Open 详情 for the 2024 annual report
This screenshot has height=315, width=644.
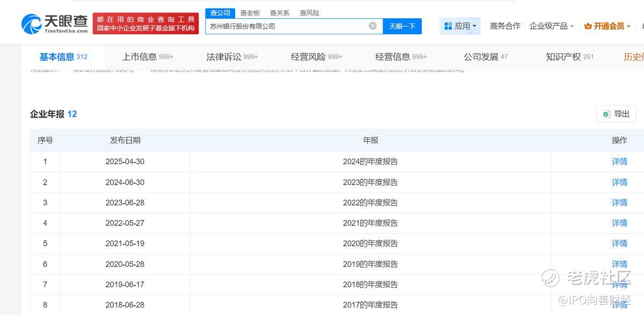pyautogui.click(x=619, y=162)
